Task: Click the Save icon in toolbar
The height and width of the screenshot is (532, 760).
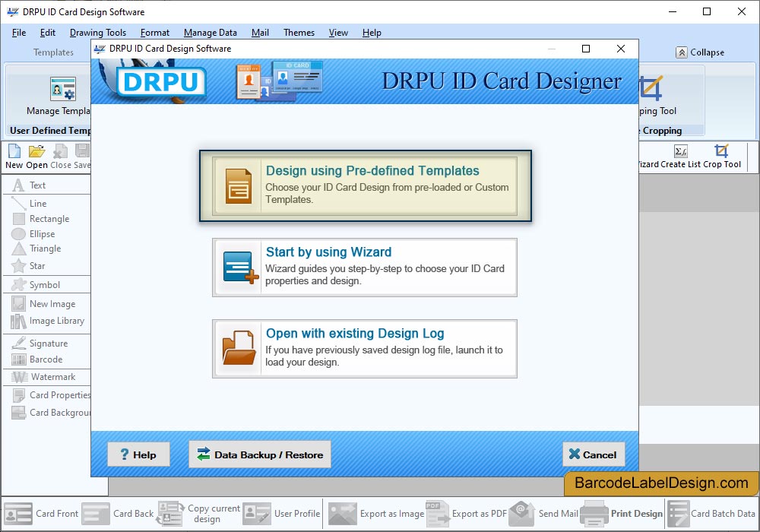Action: [82, 151]
